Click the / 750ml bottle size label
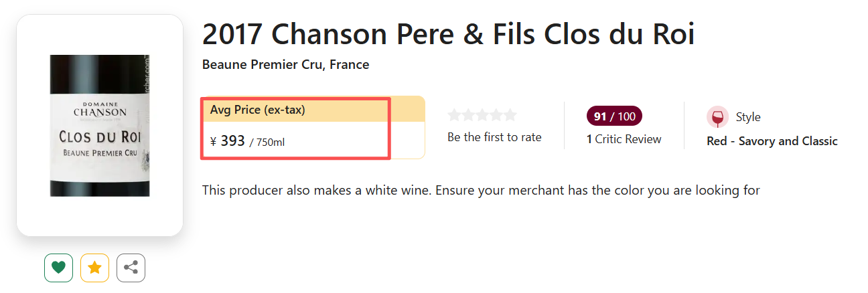The height and width of the screenshot is (293, 868). (x=271, y=142)
